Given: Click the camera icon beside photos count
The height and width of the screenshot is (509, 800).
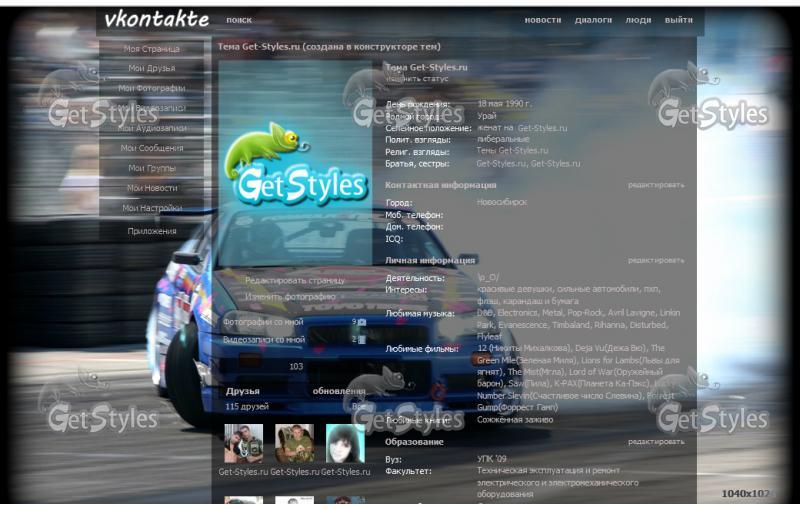Looking at the screenshot, I should click(x=362, y=322).
